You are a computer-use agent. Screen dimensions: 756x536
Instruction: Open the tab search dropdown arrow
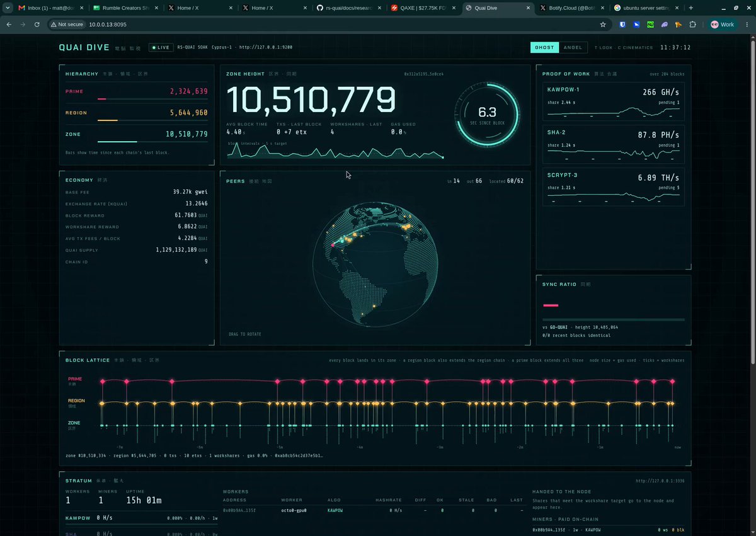click(6, 8)
